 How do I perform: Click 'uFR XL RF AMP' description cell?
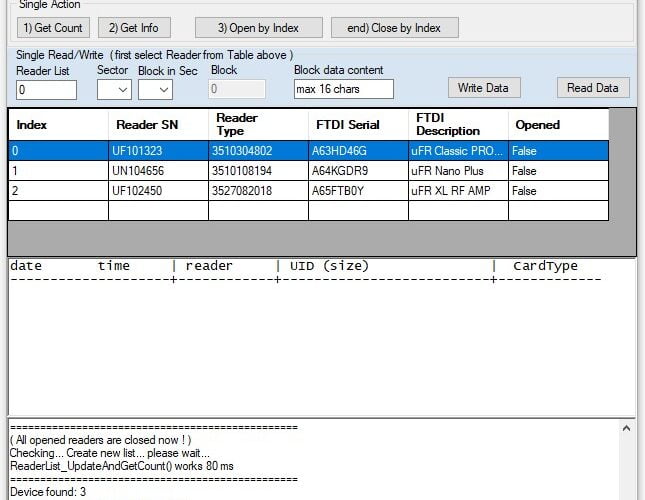(x=458, y=191)
